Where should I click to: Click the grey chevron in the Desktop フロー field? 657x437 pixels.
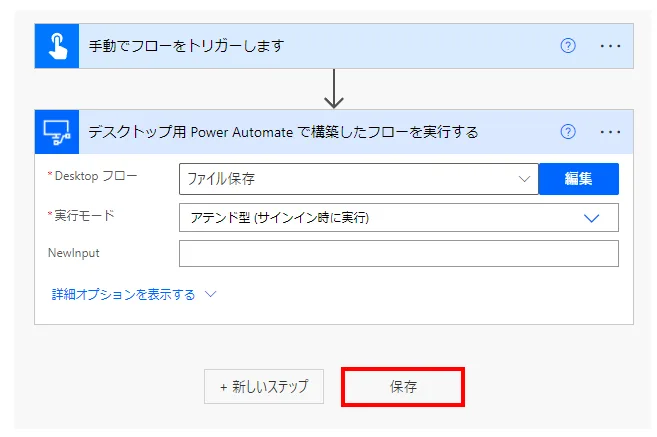click(x=525, y=179)
